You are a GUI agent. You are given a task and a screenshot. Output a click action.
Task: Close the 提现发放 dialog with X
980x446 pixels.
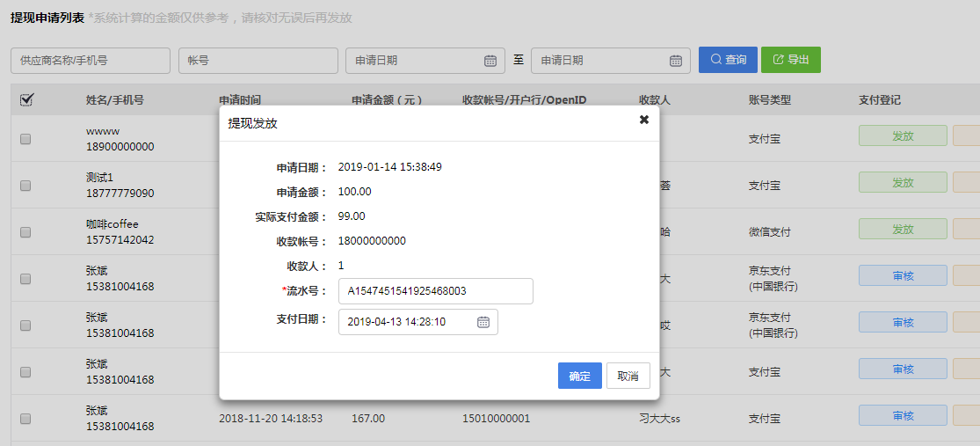(643, 120)
